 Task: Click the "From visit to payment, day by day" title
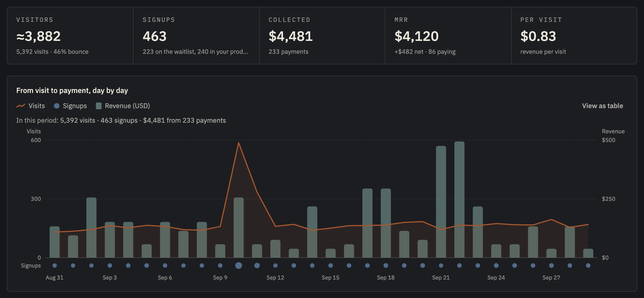click(x=72, y=90)
